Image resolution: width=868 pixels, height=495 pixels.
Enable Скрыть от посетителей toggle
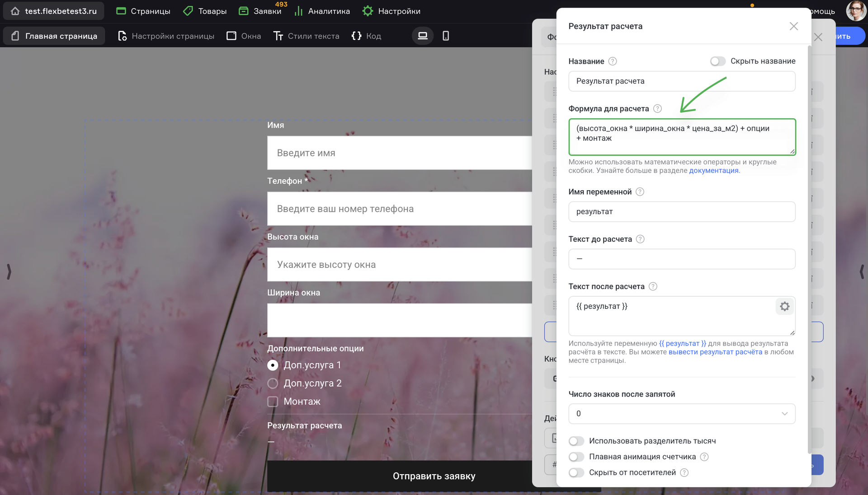pos(576,473)
